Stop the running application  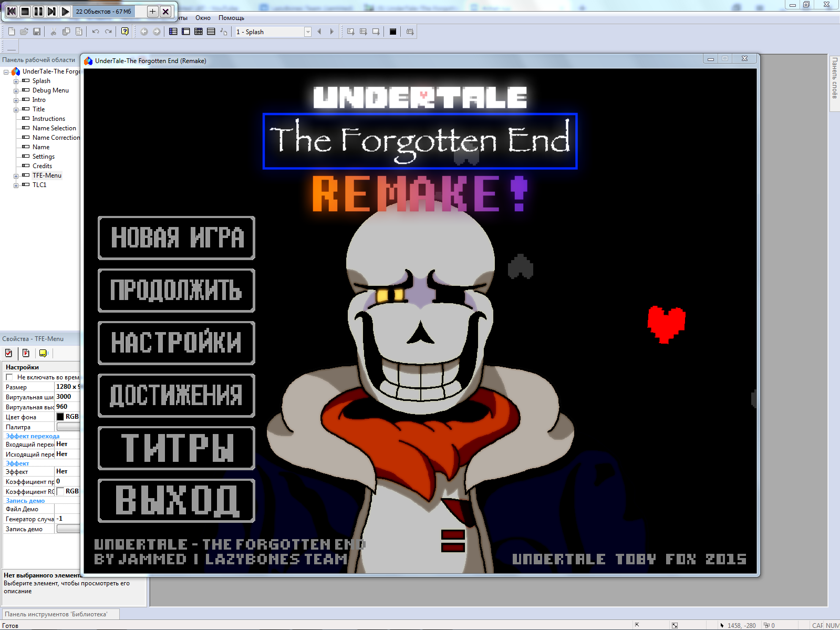click(25, 11)
